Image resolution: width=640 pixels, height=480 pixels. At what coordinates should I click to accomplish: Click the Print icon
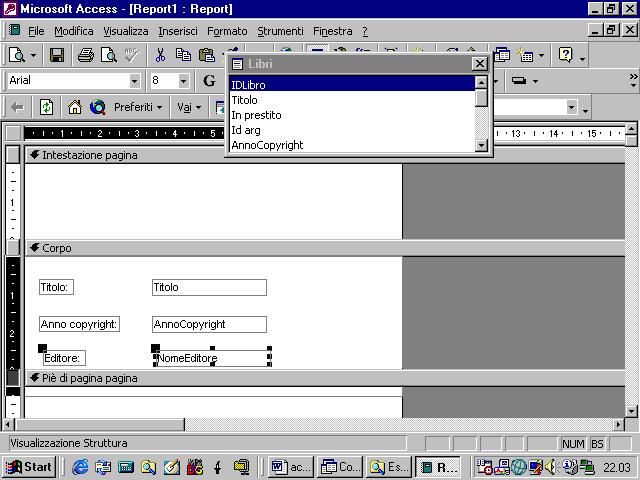[x=86, y=55]
